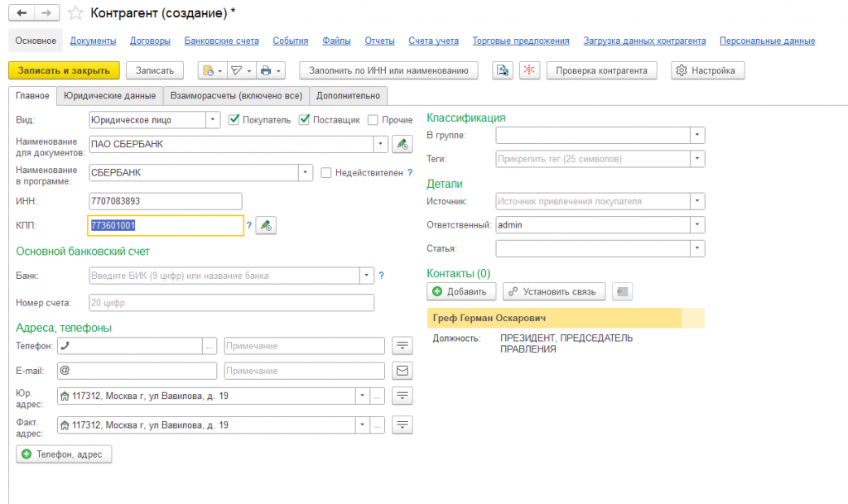Open the Документы link
Screen dimensions: 848x504
[x=93, y=41]
